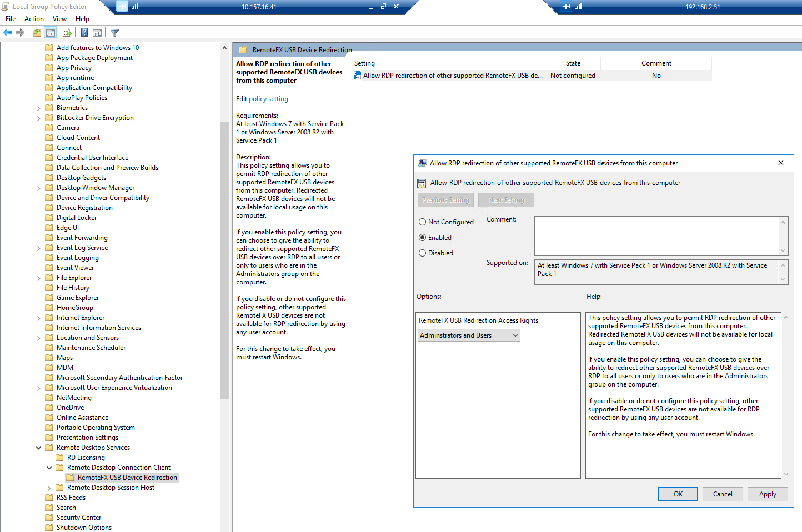Viewport: 802px width, 532px height.
Task: Expand Desktop Window Manager node
Action: click(x=38, y=188)
